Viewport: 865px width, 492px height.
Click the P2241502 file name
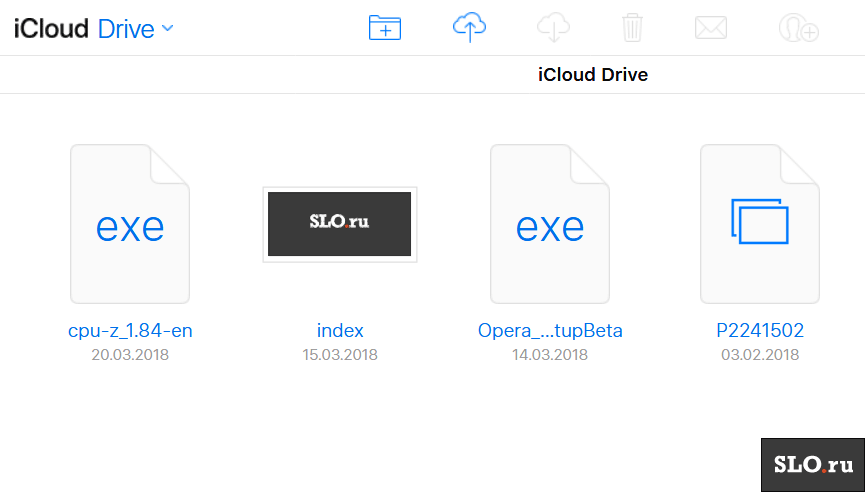tap(760, 330)
